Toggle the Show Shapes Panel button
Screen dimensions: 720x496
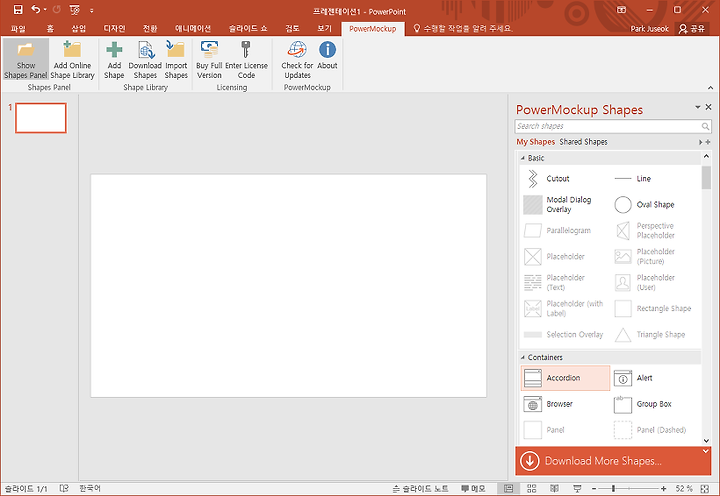click(26, 60)
